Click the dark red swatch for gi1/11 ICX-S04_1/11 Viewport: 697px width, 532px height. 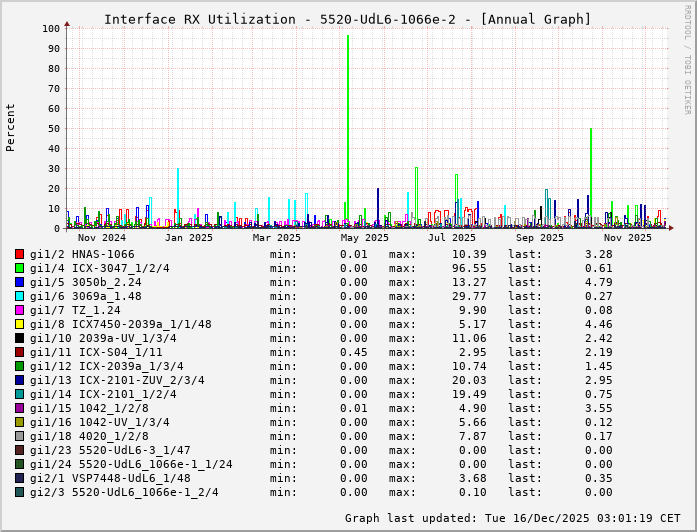(x=19, y=352)
